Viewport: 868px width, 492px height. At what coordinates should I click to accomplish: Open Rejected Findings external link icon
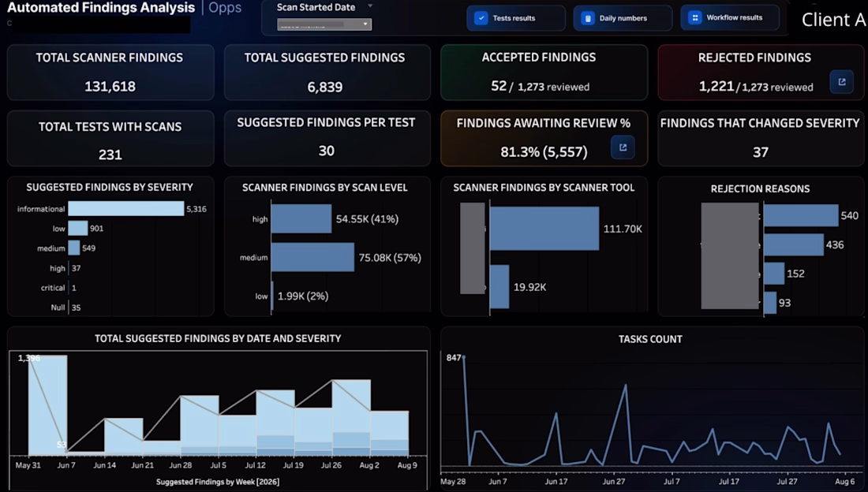coord(841,82)
